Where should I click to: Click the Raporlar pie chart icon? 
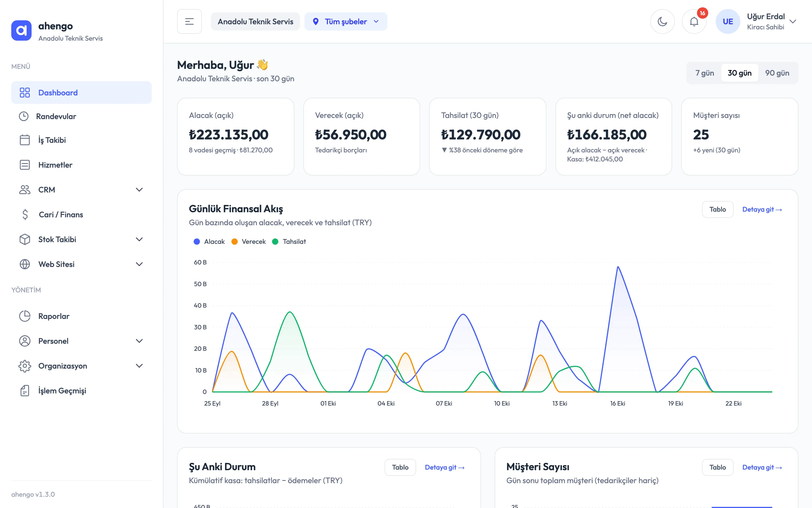click(25, 316)
